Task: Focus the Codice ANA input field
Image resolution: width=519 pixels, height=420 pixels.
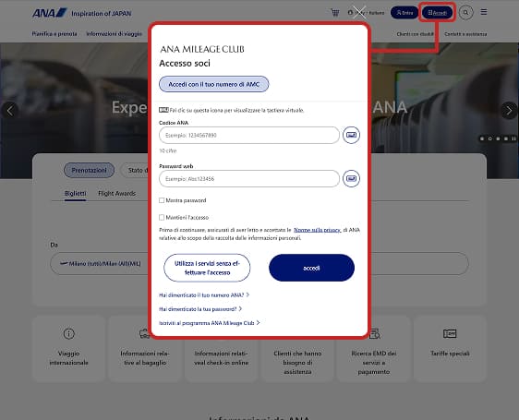Action: [x=249, y=135]
